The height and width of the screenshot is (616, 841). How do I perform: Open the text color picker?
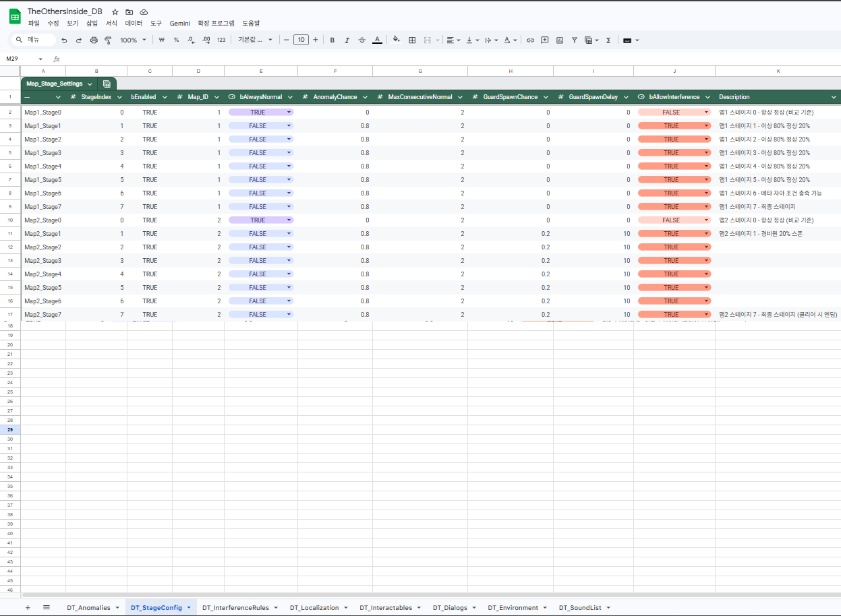(x=377, y=40)
